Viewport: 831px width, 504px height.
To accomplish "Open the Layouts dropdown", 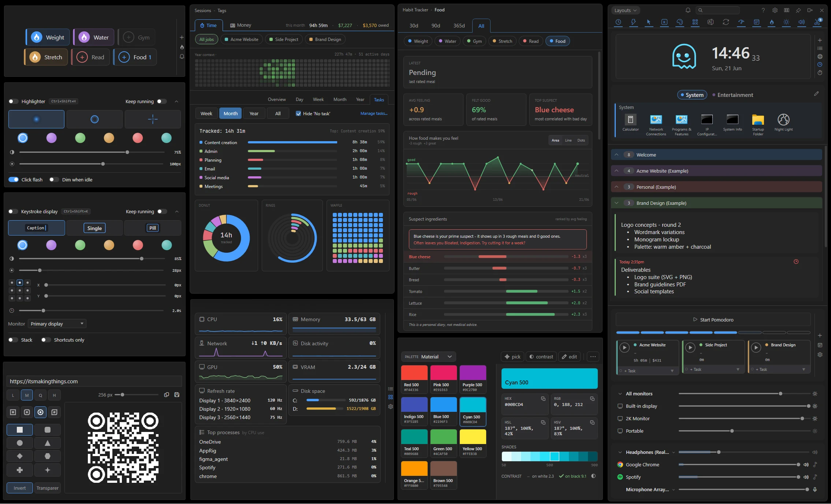I will click(626, 10).
